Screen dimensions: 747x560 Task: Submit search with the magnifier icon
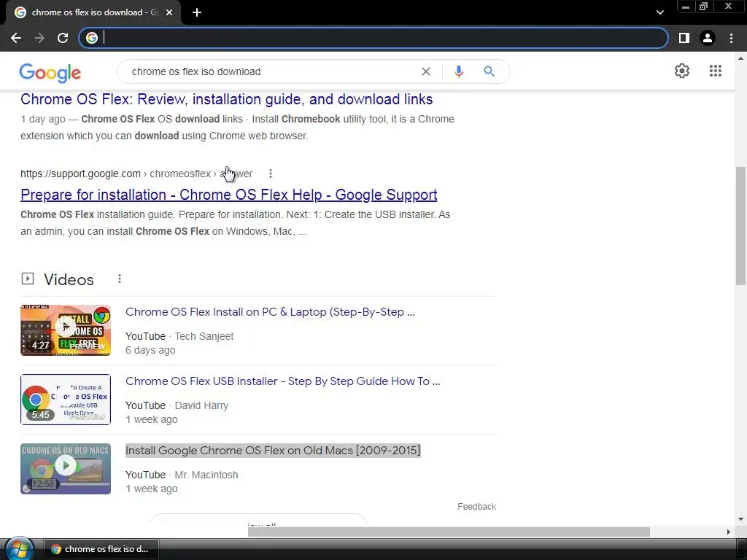click(x=489, y=71)
